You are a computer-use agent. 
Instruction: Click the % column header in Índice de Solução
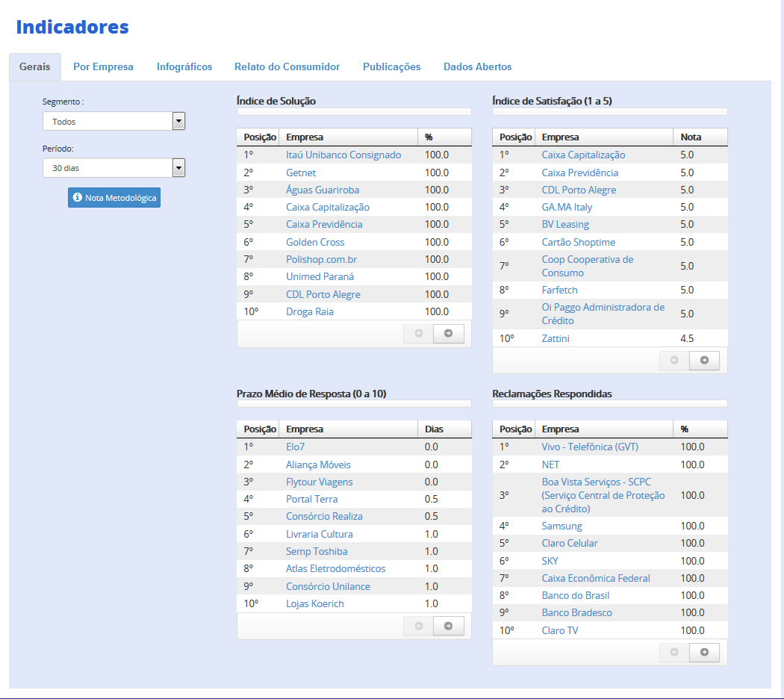pyautogui.click(x=444, y=137)
